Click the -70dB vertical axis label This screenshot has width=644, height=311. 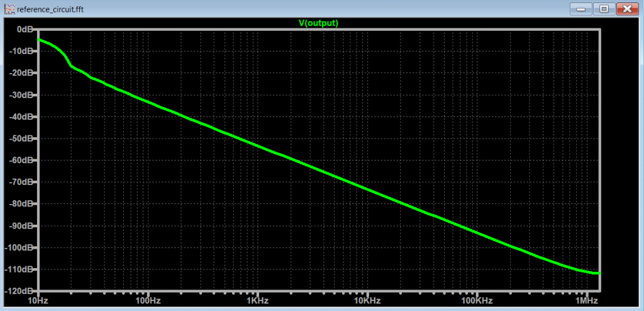coord(21,182)
